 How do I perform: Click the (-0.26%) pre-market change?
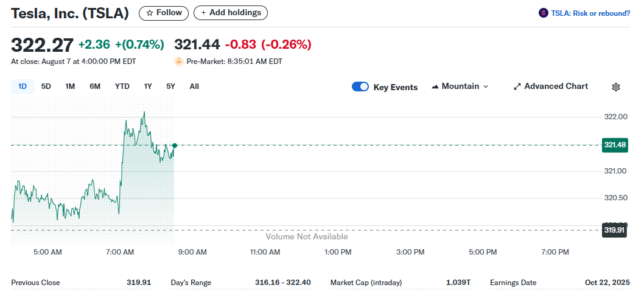pos(286,44)
